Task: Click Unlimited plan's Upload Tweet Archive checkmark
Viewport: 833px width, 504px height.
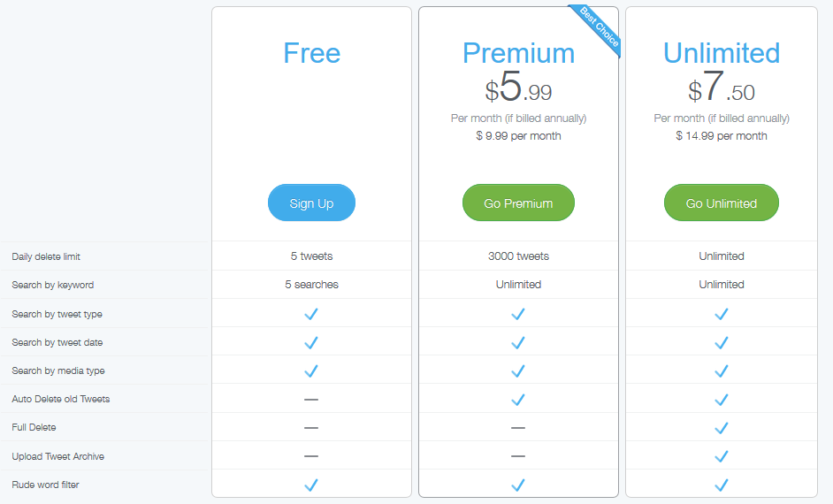Action: click(x=722, y=456)
